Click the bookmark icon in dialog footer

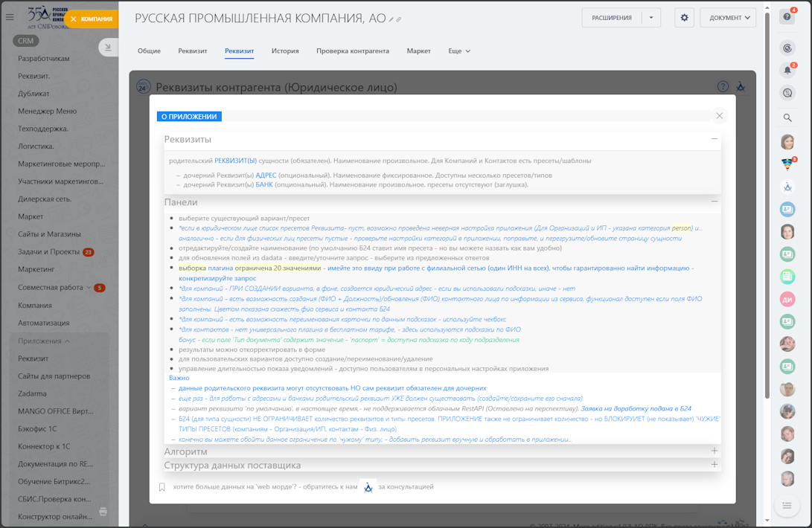(x=162, y=487)
